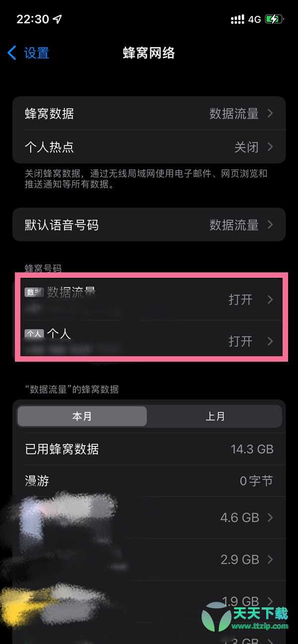Tap the 已用蜂窝数据 14.3 GB row

click(149, 449)
